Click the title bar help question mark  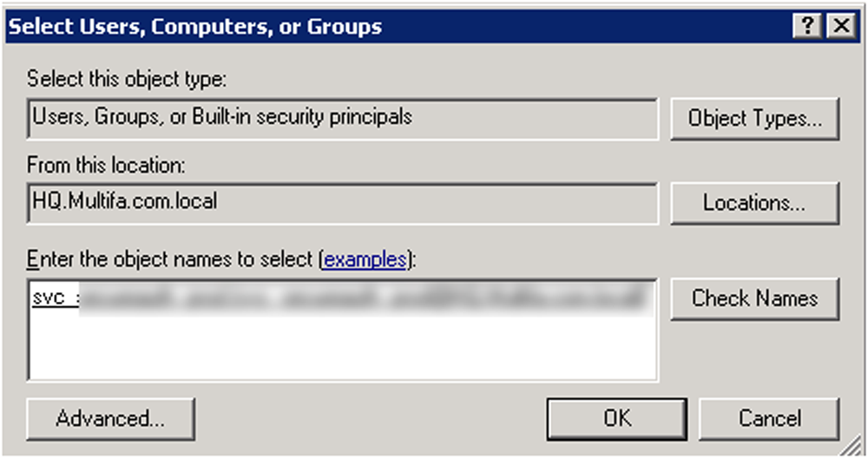click(x=807, y=27)
